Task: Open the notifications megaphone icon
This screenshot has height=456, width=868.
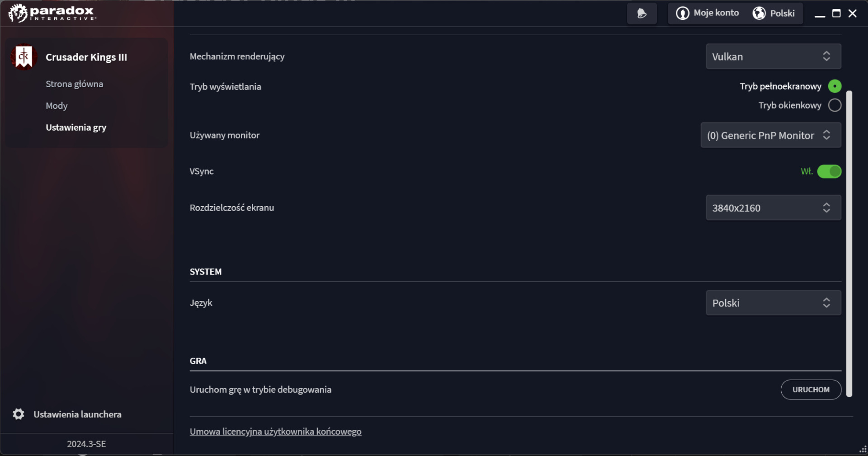Action: [x=642, y=14]
